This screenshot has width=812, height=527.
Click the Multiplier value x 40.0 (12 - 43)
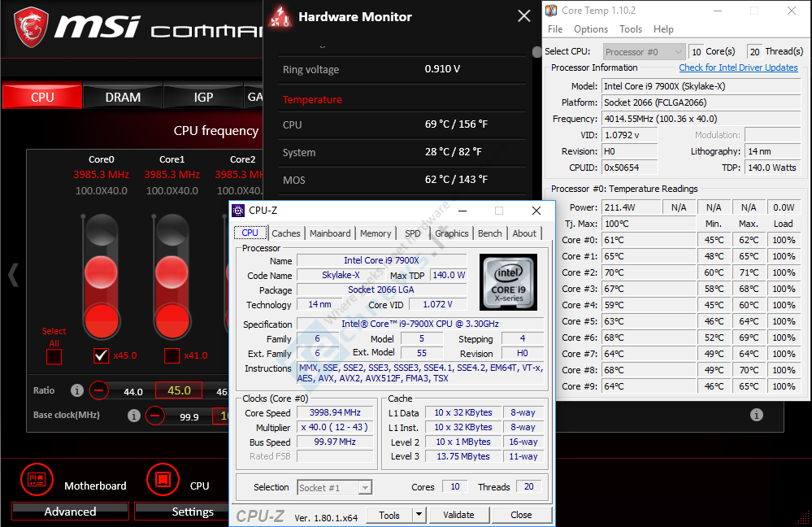pos(335,427)
